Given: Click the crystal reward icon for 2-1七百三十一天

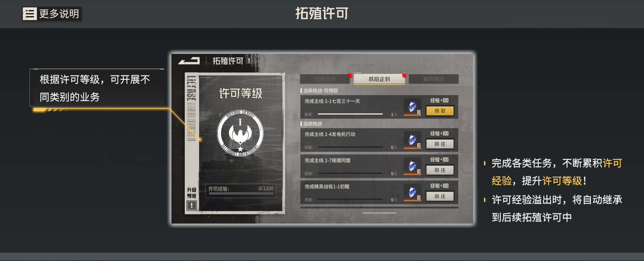Looking at the screenshot, I should 413,107.
